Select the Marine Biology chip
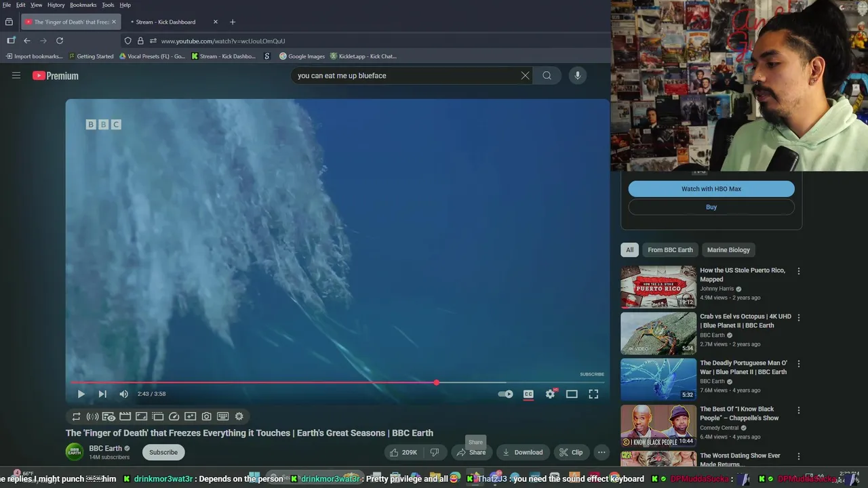Image resolution: width=868 pixels, height=488 pixels. pyautogui.click(x=728, y=250)
